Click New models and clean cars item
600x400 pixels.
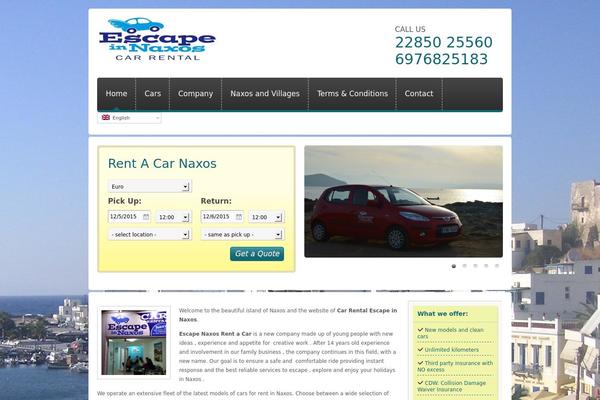tap(451, 333)
